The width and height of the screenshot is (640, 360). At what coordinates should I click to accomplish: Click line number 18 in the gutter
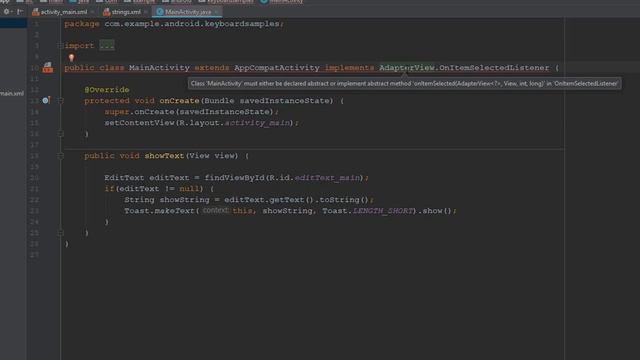coord(35,156)
